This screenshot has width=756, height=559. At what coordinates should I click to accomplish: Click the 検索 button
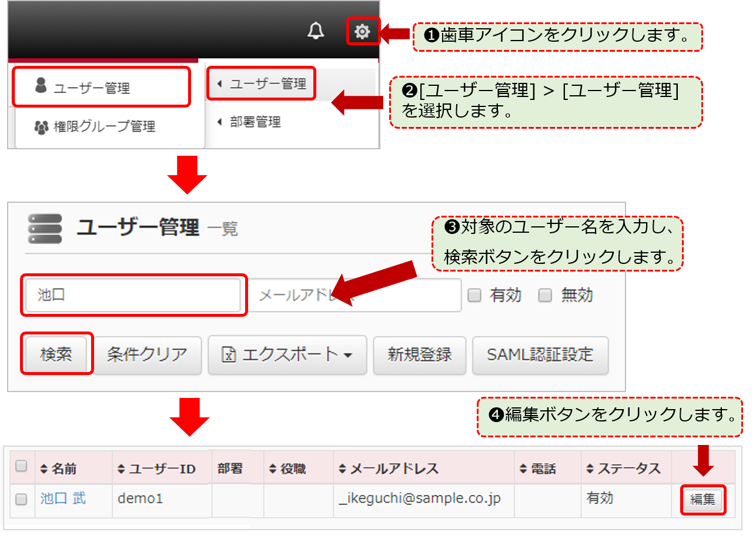(x=56, y=354)
